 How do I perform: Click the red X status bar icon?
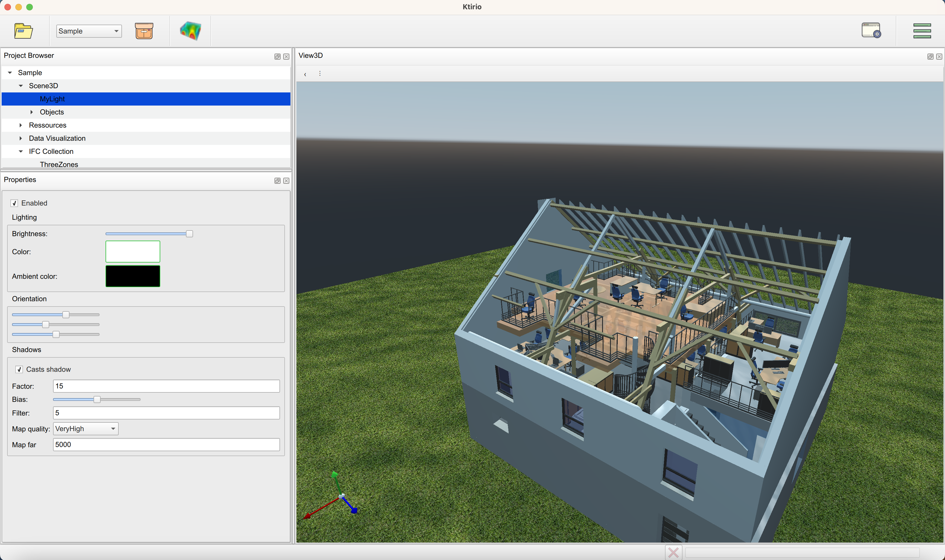tap(673, 552)
